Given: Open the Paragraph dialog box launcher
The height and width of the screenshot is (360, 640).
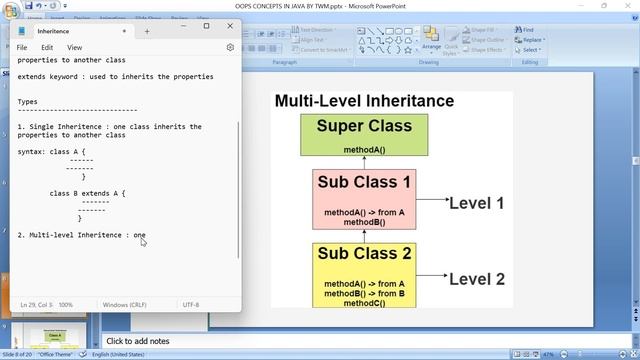Looking at the screenshot, I should (350, 62).
